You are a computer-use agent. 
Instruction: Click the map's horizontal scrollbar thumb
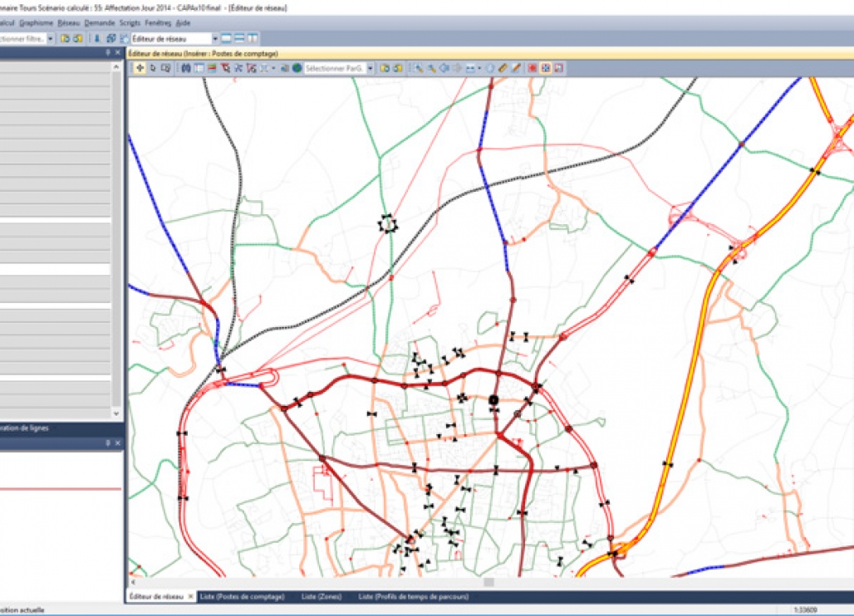(488, 583)
